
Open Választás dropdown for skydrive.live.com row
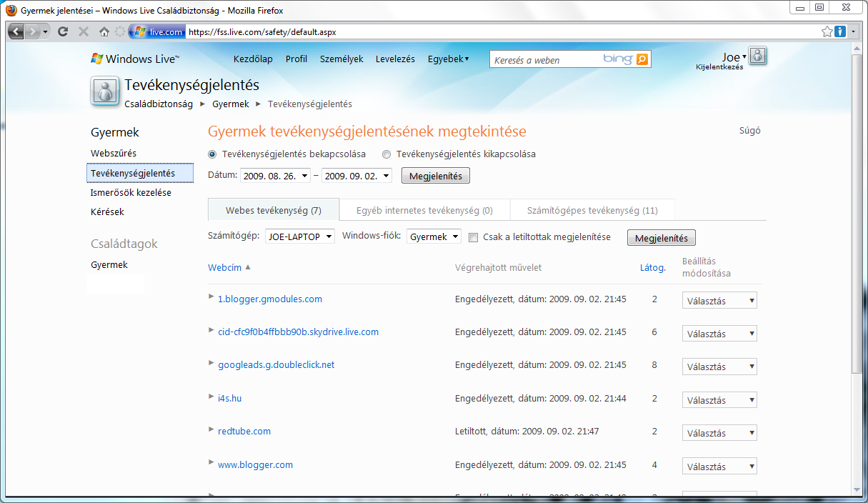click(x=719, y=334)
